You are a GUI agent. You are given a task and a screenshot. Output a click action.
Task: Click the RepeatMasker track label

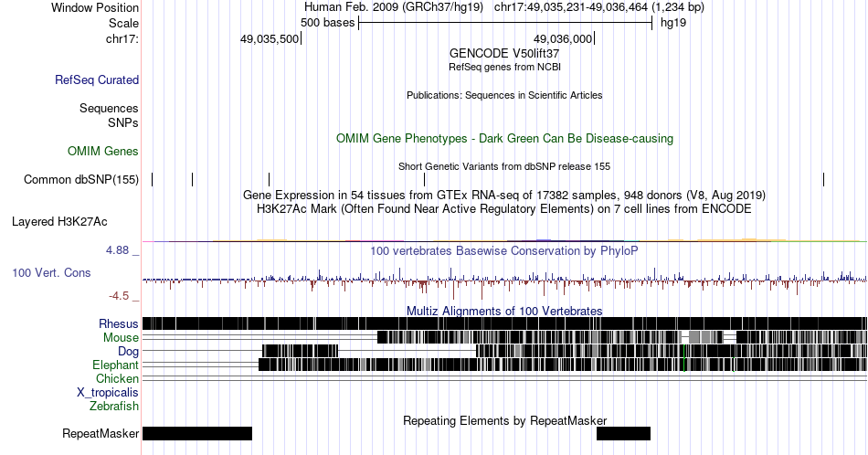[x=101, y=433]
